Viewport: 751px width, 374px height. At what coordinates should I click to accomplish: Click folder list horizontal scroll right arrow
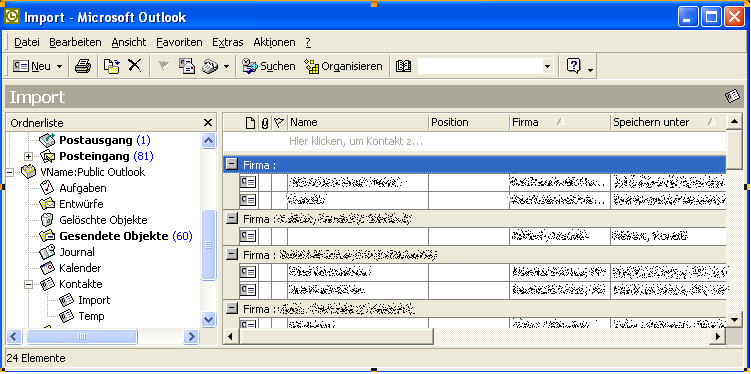pos(191,337)
